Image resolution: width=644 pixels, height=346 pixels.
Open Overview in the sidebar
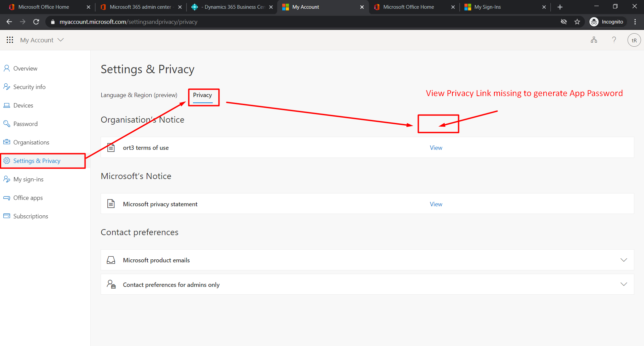click(26, 68)
